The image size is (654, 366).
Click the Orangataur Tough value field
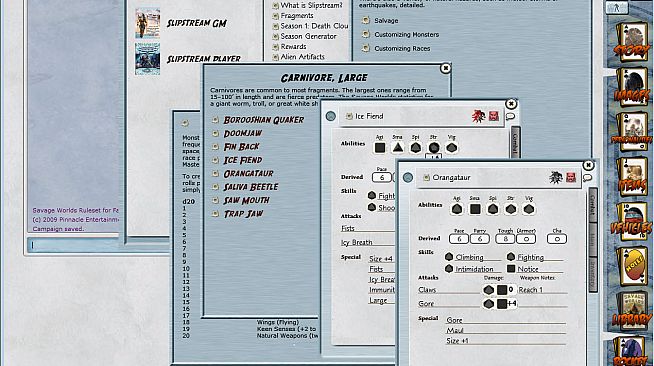pos(505,239)
